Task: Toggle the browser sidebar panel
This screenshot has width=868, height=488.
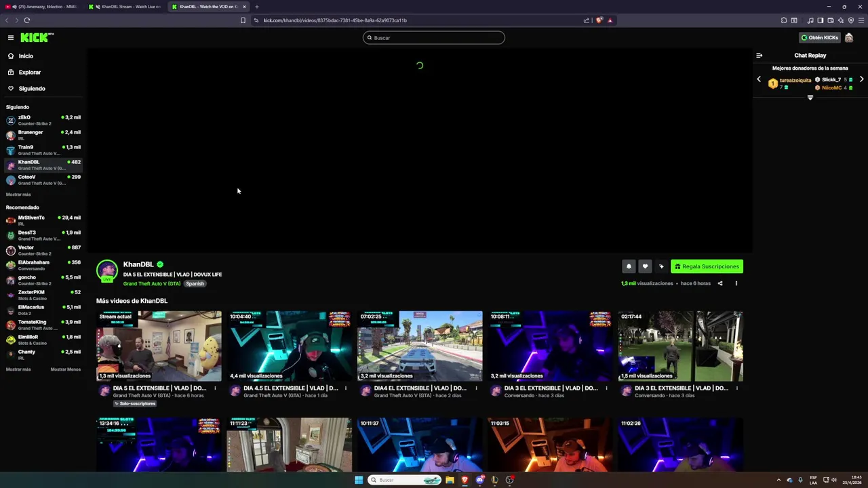Action: tap(820, 20)
